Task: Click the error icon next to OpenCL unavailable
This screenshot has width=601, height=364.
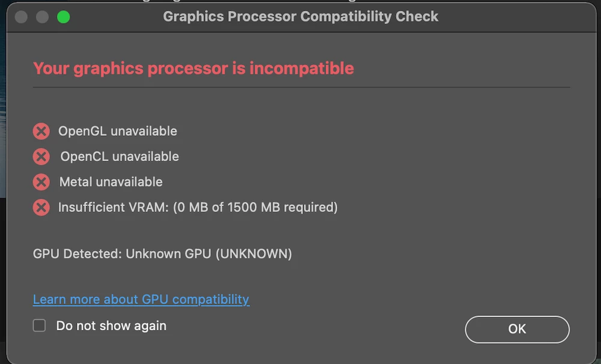Action: 41,157
